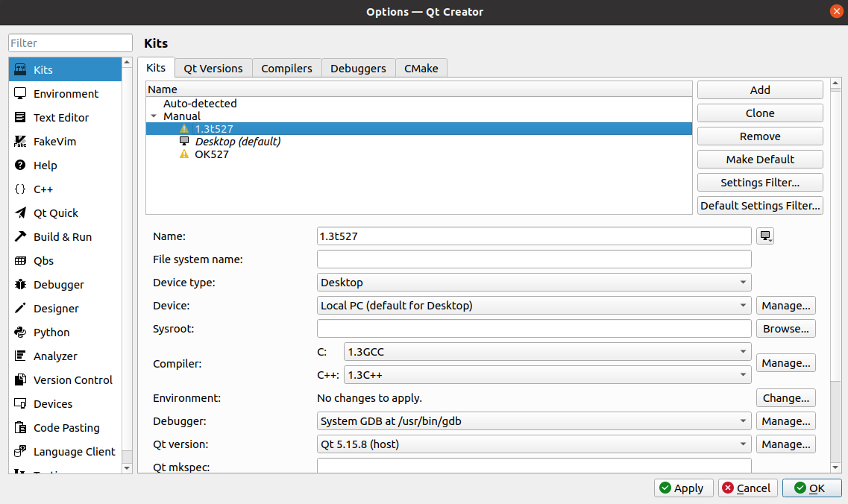Click the File system name input field
Screen dimensions: 848x504
[x=534, y=259]
